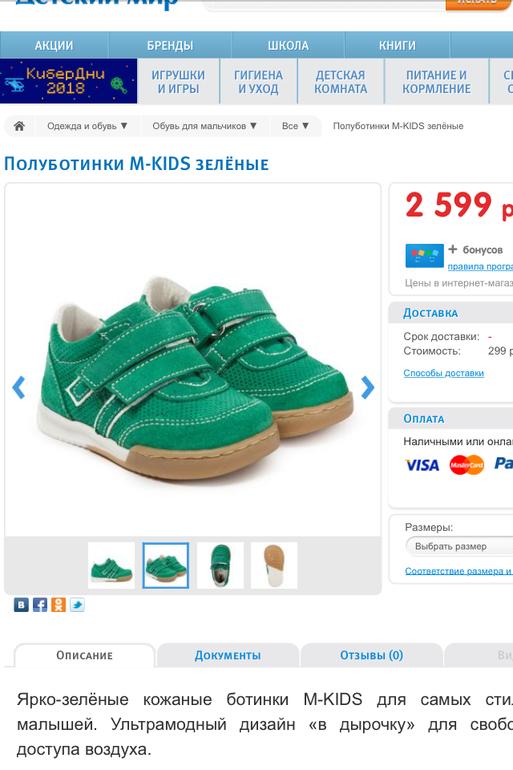Image resolution: width=513 pixels, height=770 pixels.
Task: Switch to Отзывы (0) tab
Action: [x=372, y=655]
